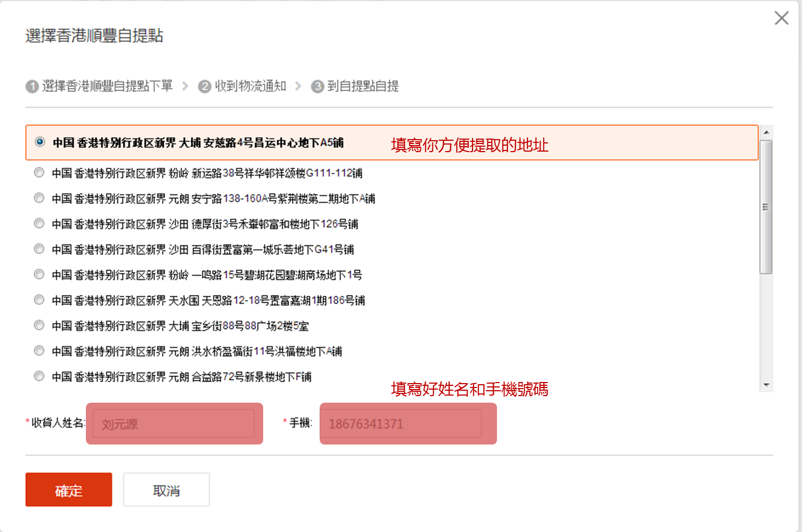Click step 3 到自提點自提
The height and width of the screenshot is (532, 802).
coord(355,86)
